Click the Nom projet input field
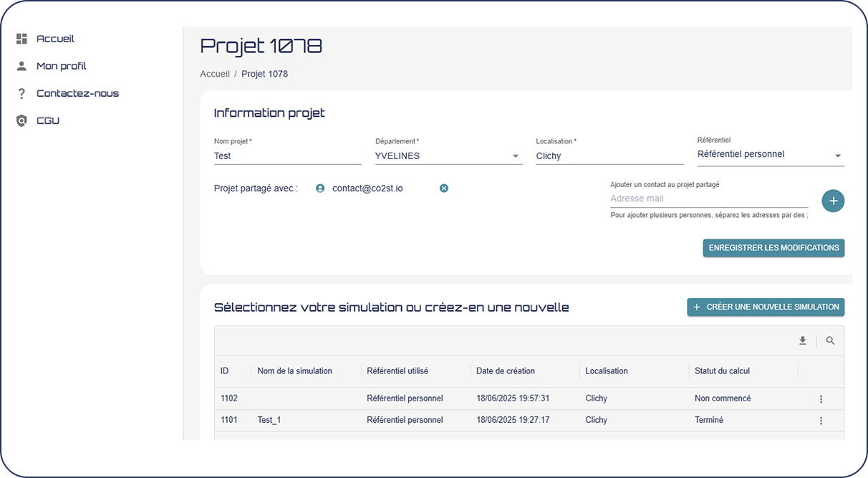The image size is (868, 478). tap(286, 156)
